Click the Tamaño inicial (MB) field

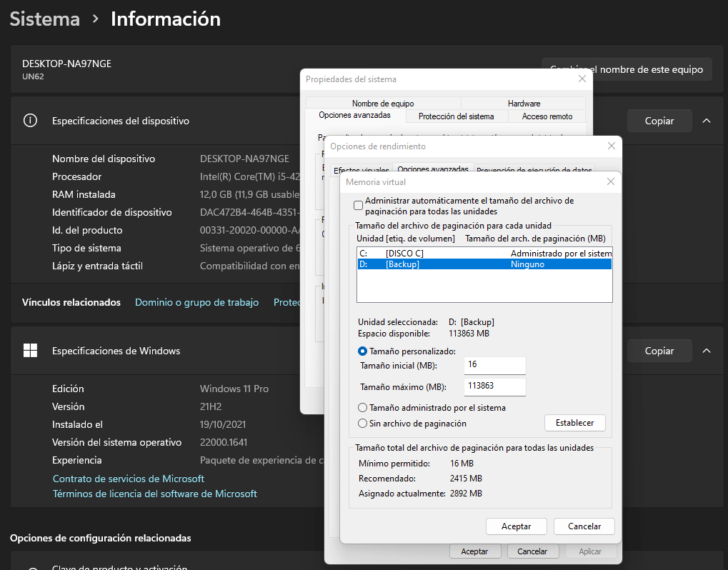coord(494,365)
